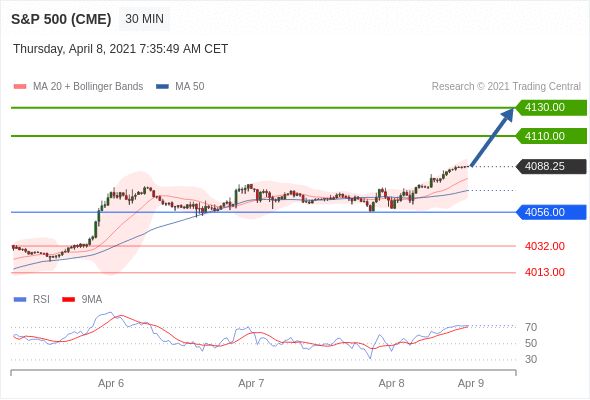Click the Thursday, April 8, 2021 timestamp
The image size is (590, 400).
click(120, 49)
